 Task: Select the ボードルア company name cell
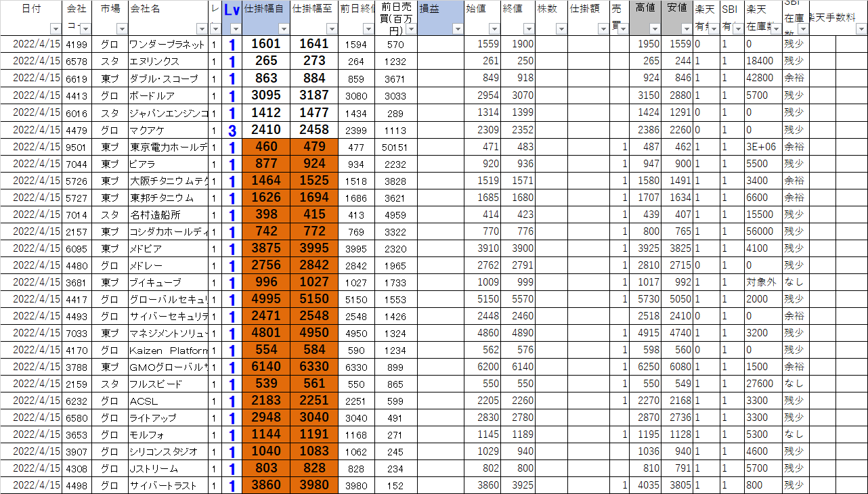[168, 95]
